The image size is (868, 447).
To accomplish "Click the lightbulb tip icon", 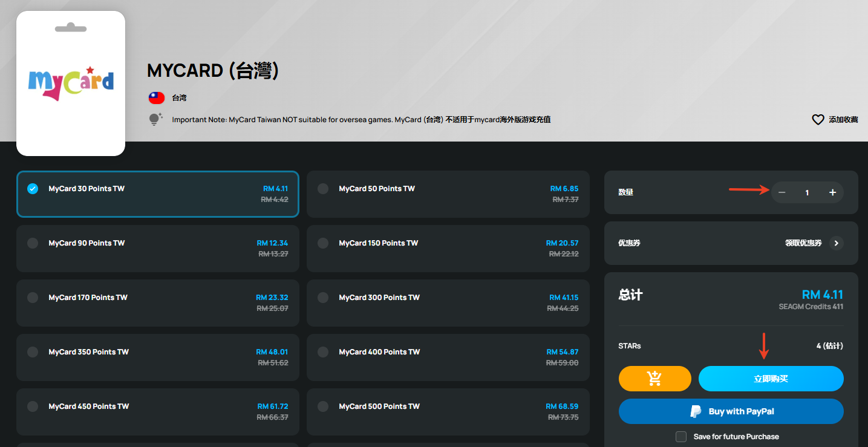I will click(x=156, y=119).
